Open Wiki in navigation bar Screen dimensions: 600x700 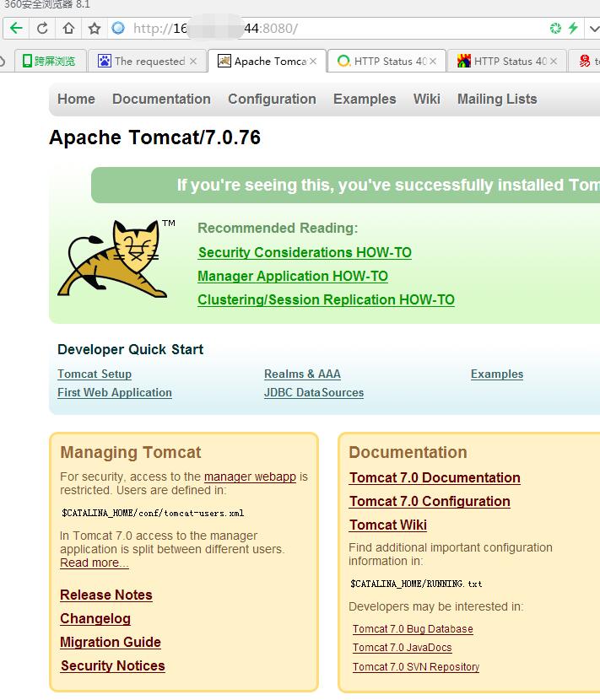(427, 100)
